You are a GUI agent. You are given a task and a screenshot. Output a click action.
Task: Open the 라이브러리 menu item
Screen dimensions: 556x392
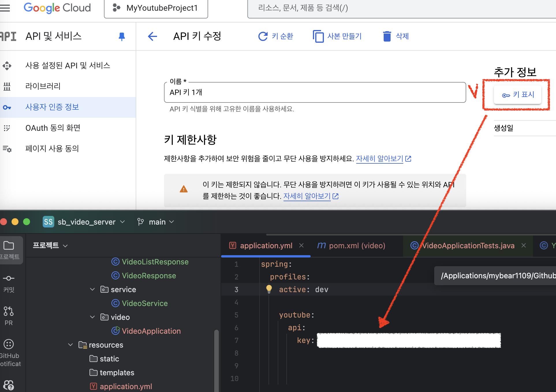(68, 86)
